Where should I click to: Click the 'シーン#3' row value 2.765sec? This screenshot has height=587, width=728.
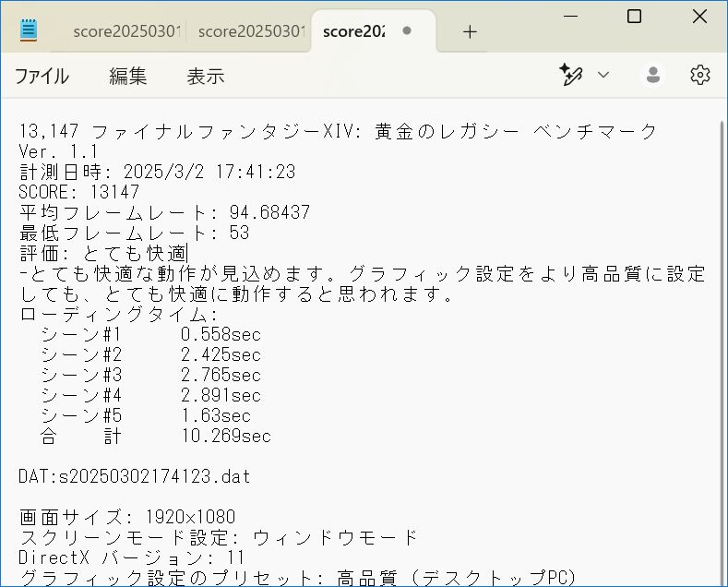pos(221,375)
